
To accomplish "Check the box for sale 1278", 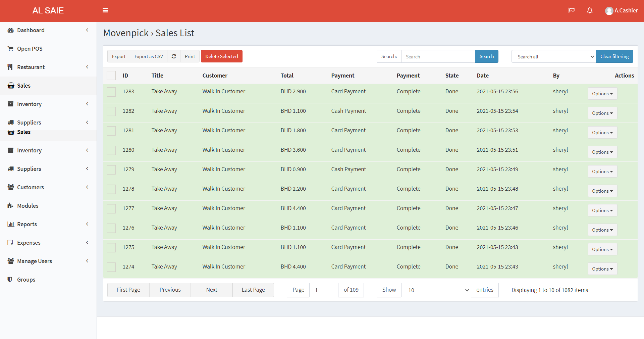I will point(111,189).
